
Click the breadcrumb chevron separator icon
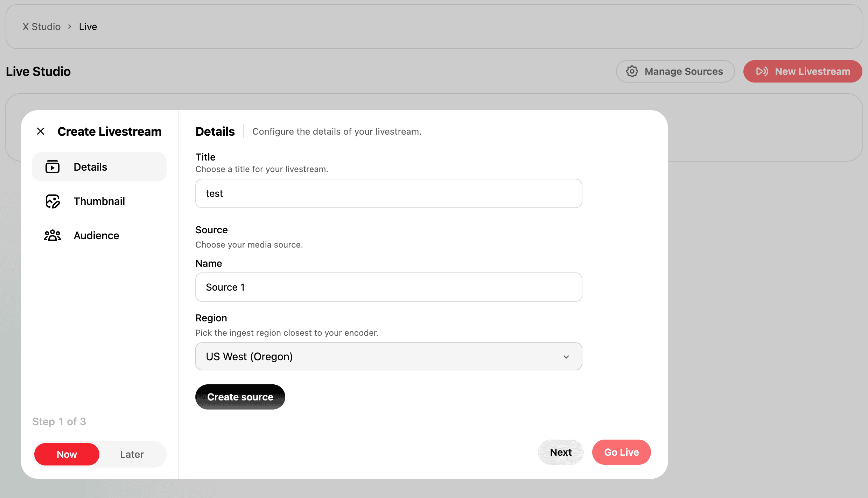70,27
